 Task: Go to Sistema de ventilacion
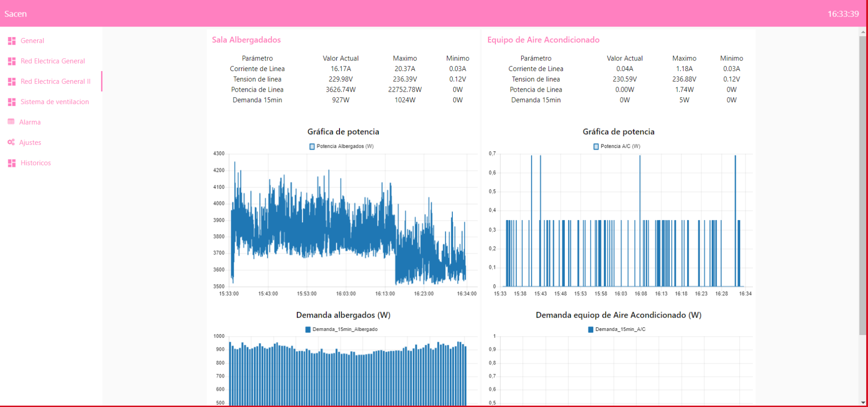55,102
